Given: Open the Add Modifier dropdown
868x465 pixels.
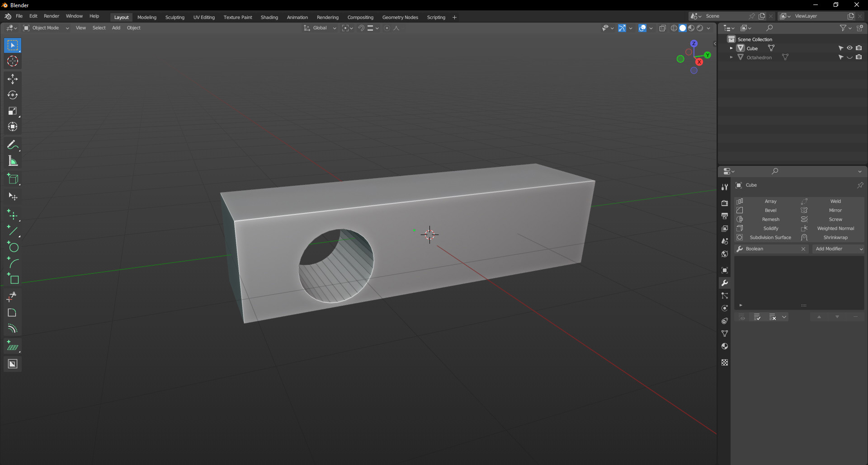Looking at the screenshot, I should point(839,249).
